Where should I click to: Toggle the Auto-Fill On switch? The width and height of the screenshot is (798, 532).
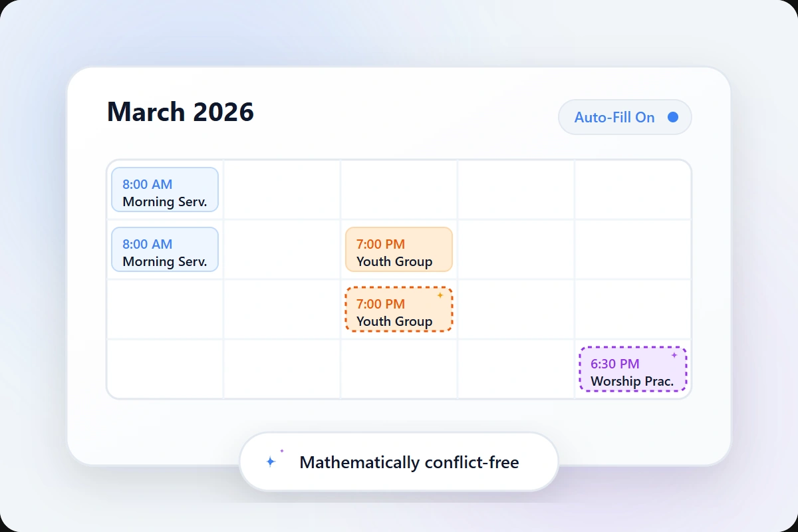[624, 118]
